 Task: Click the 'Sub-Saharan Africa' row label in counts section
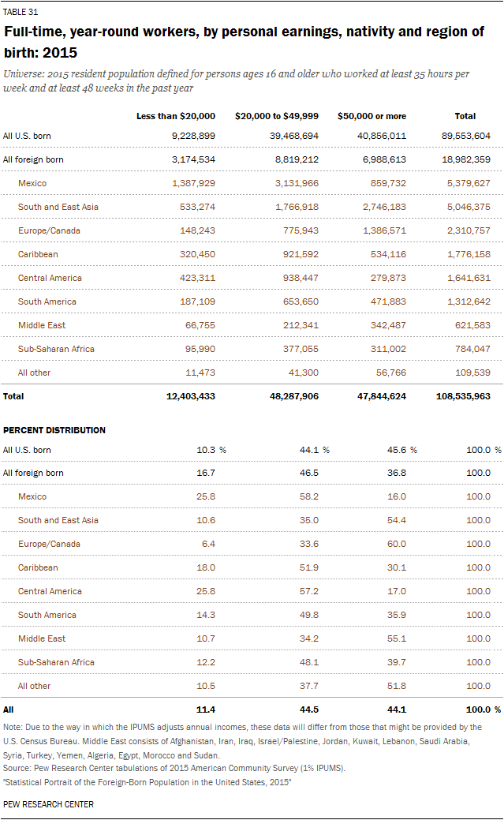pos(56,349)
